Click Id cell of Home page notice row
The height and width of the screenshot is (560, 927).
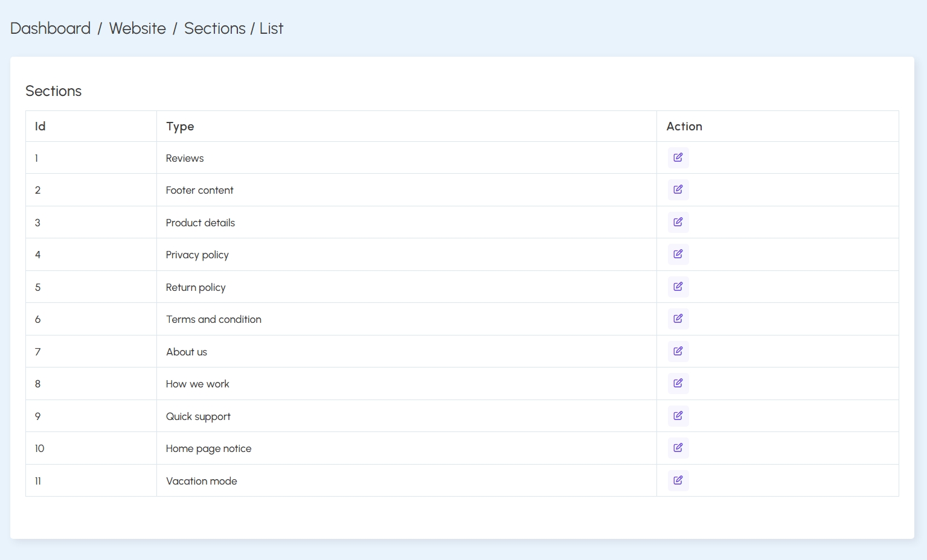(91, 448)
